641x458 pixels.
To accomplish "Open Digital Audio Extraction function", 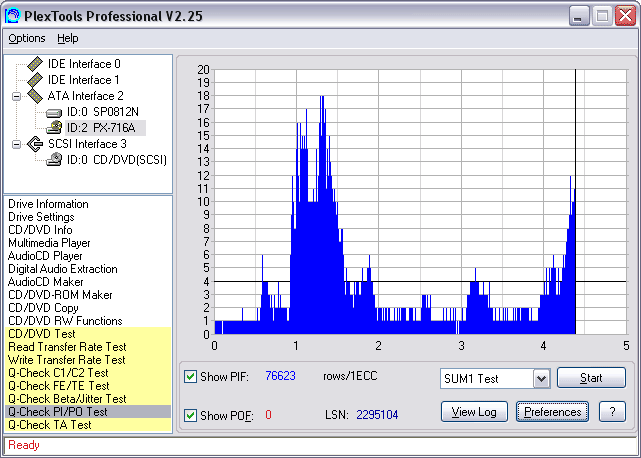I will pyautogui.click(x=63, y=269).
